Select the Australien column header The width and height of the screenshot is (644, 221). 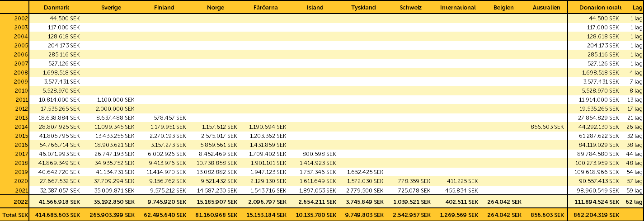click(546, 8)
